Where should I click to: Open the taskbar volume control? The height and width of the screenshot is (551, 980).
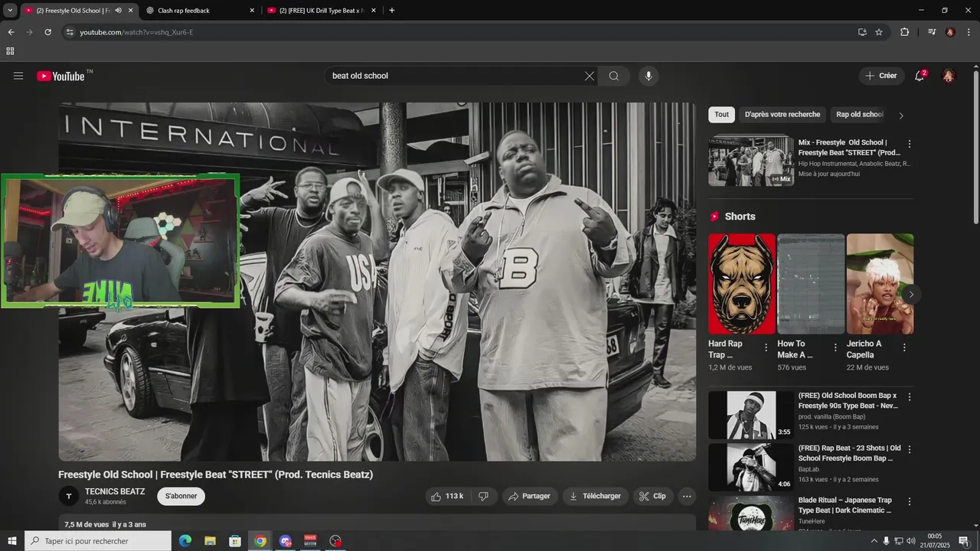[x=911, y=541]
